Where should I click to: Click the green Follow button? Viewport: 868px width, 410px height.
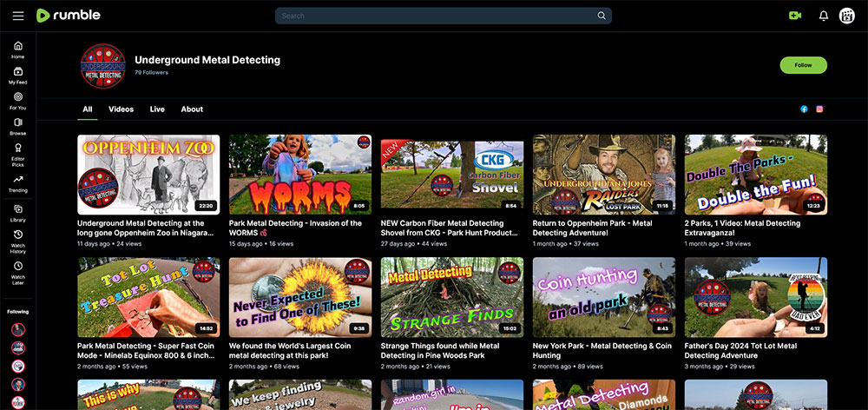803,65
